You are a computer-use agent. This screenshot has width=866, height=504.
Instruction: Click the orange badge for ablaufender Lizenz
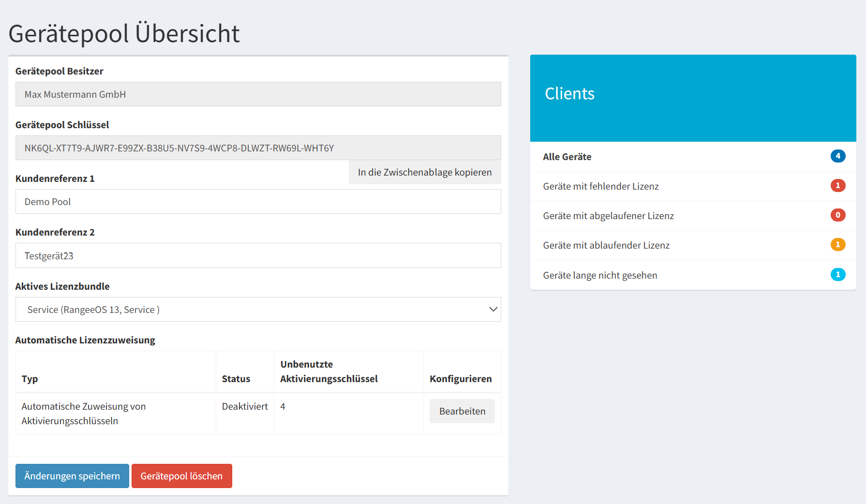[x=837, y=245]
